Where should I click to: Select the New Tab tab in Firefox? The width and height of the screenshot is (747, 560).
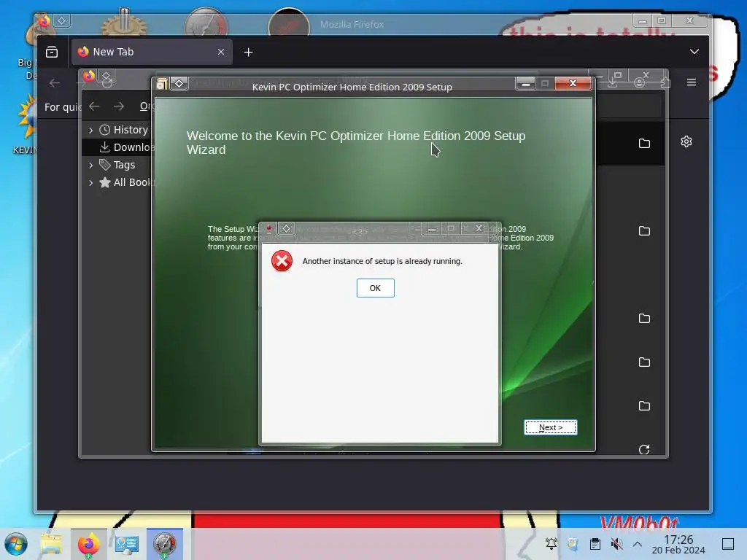pos(152,52)
